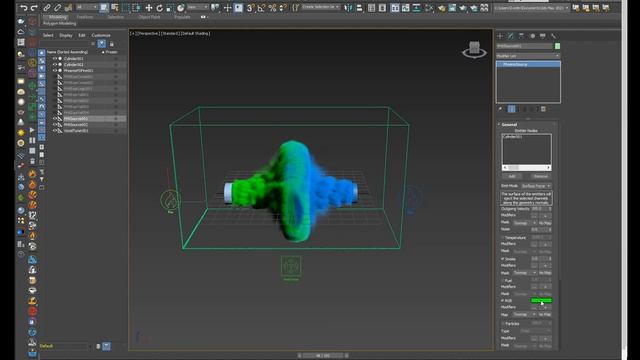
Task: Open the Create Selection Set dropdown
Action: pyautogui.click(x=320, y=7)
